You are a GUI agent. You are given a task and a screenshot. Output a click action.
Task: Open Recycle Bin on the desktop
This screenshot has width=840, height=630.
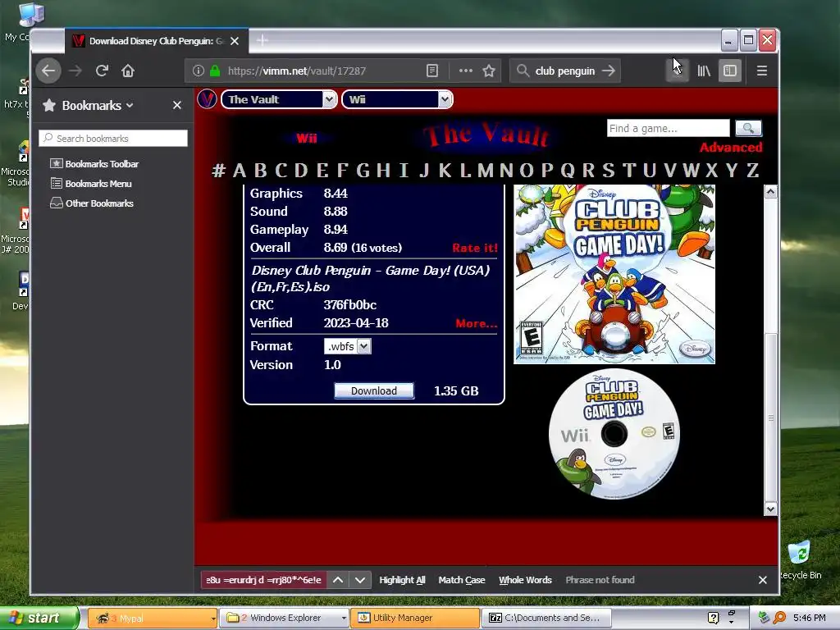click(799, 559)
